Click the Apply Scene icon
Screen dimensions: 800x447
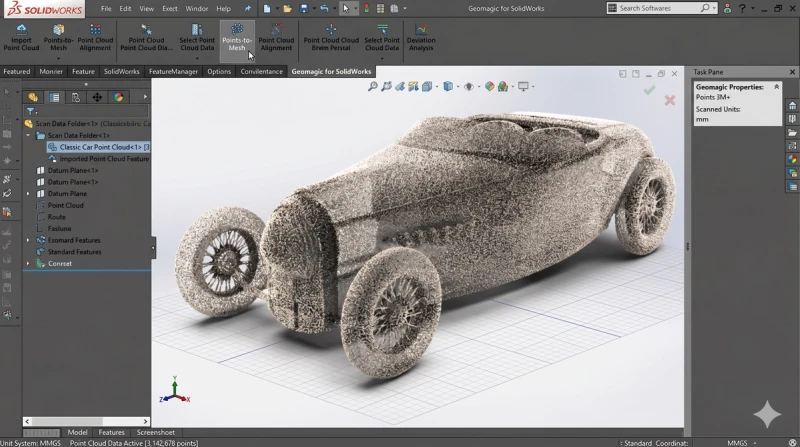(503, 86)
